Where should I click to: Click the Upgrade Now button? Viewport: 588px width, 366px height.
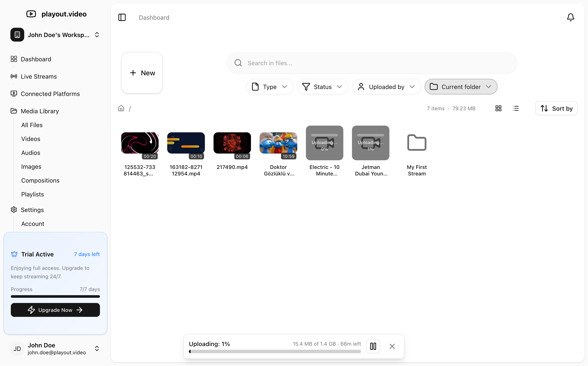point(55,310)
